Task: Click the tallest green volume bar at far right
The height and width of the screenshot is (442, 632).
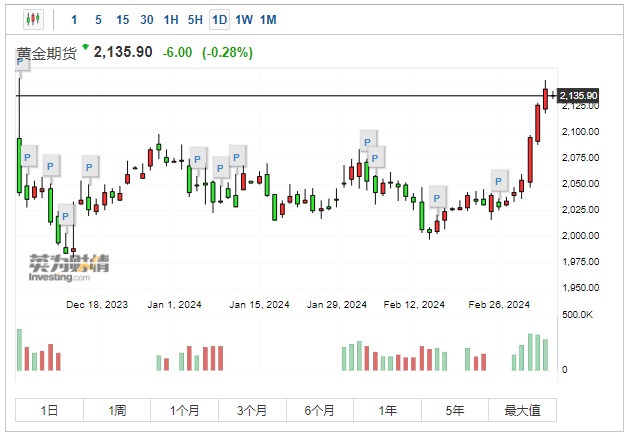Action: coord(532,352)
